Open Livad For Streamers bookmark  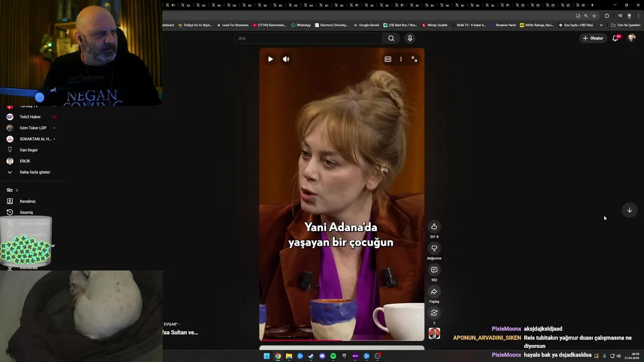point(233,25)
